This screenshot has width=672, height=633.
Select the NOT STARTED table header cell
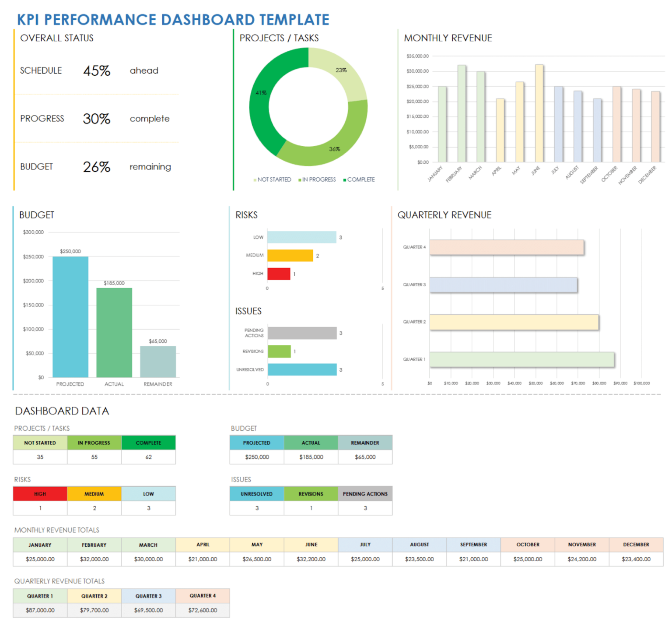(40, 443)
